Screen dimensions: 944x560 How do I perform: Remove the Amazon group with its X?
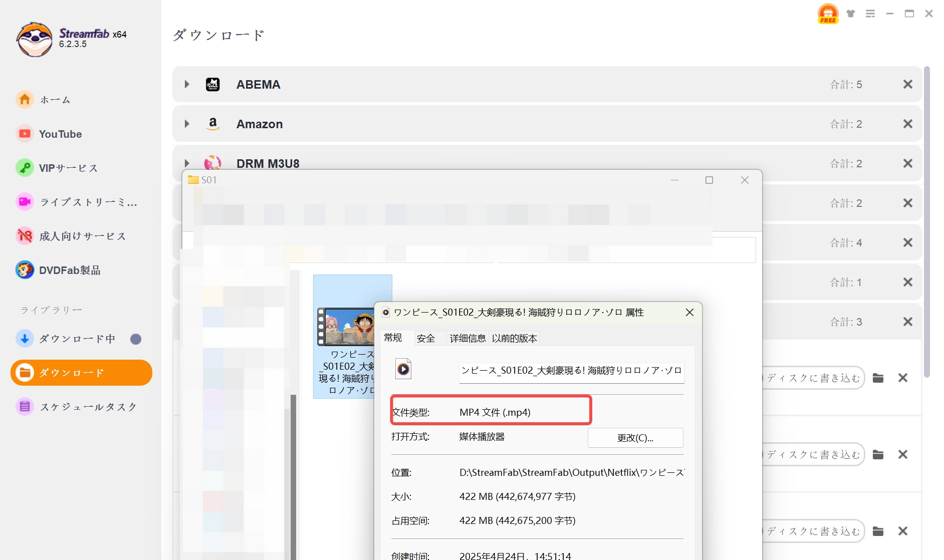[x=908, y=124]
